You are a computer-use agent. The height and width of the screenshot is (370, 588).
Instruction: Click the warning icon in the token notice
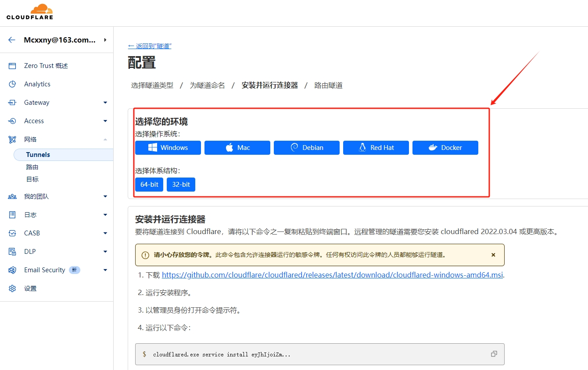pos(145,255)
